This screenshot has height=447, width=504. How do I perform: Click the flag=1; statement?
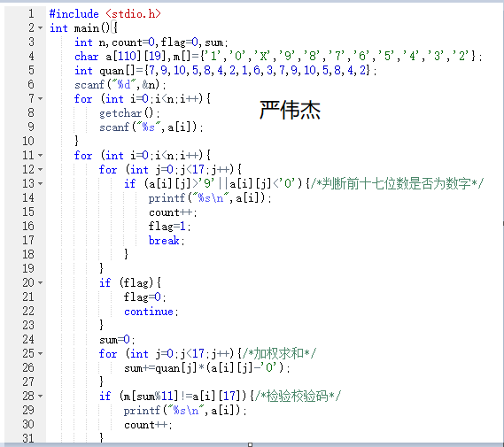coord(170,227)
